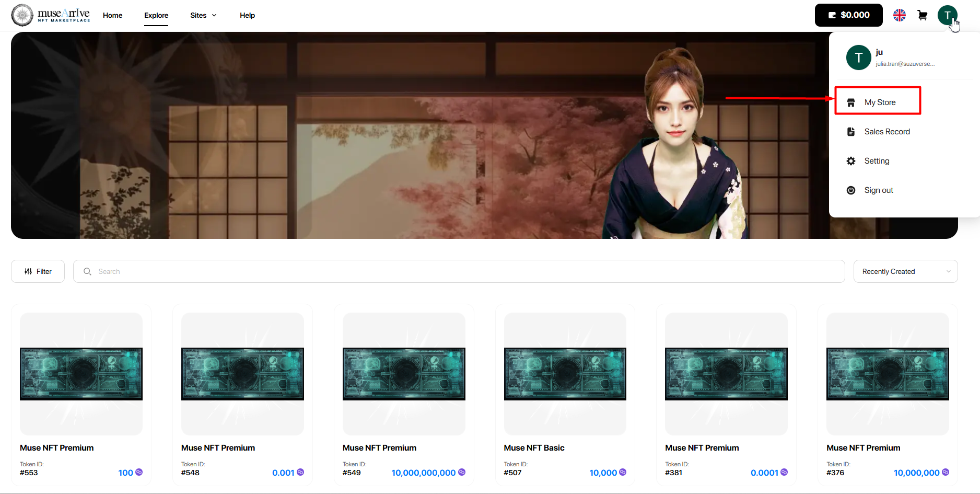Expand the Sites dropdown menu
Viewport: 980px width, 494px height.
pyautogui.click(x=203, y=15)
